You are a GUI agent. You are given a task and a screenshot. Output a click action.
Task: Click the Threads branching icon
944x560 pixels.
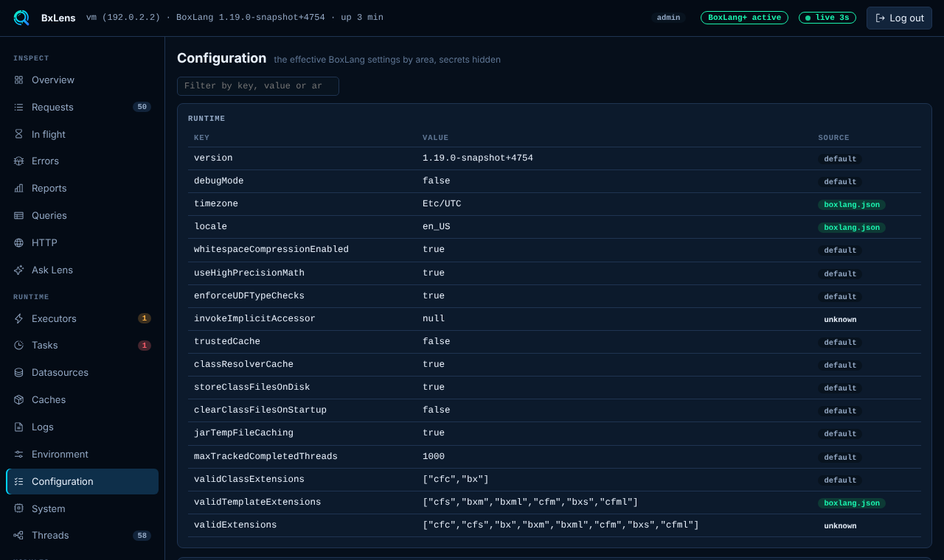tap(18, 535)
